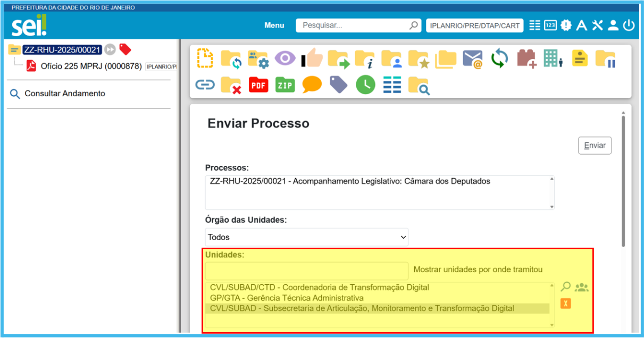Screen dimensions: 644x338
Task: Click the orange remove unit X icon
Action: (566, 303)
